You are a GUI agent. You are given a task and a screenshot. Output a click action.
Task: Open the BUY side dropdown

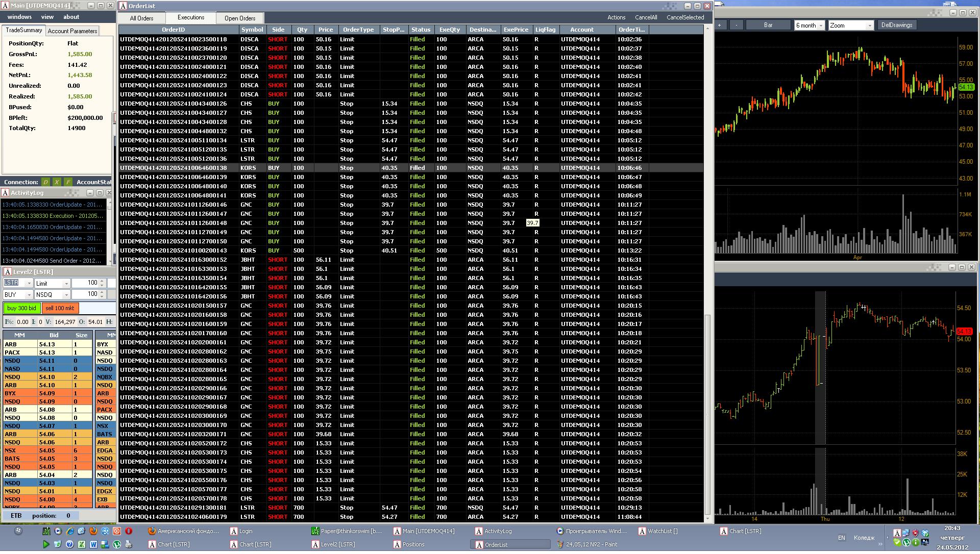pyautogui.click(x=29, y=295)
